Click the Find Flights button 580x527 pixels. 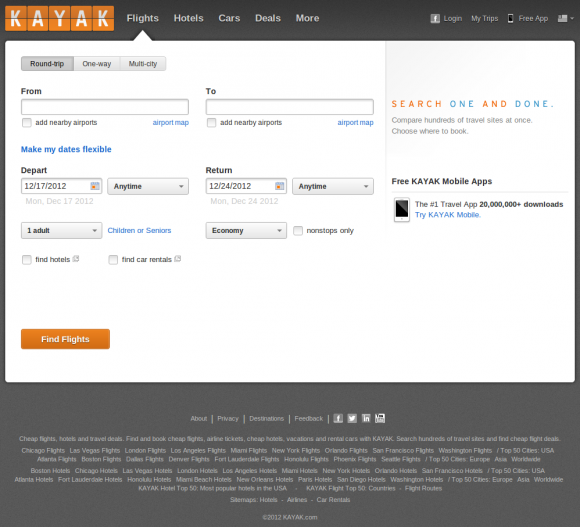coord(65,339)
